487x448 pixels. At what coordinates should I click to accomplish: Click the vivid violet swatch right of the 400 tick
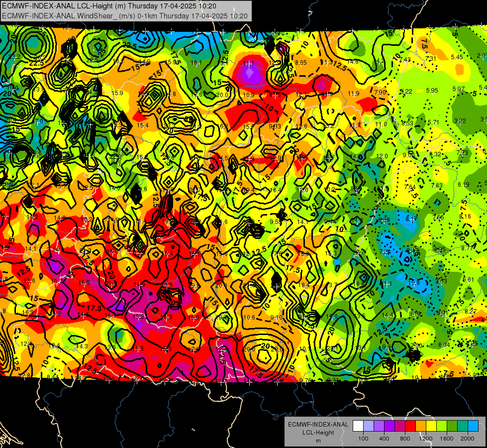coord(390,426)
